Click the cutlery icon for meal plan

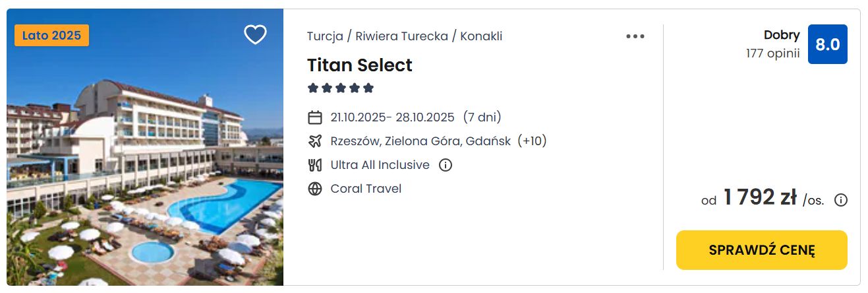click(x=315, y=165)
